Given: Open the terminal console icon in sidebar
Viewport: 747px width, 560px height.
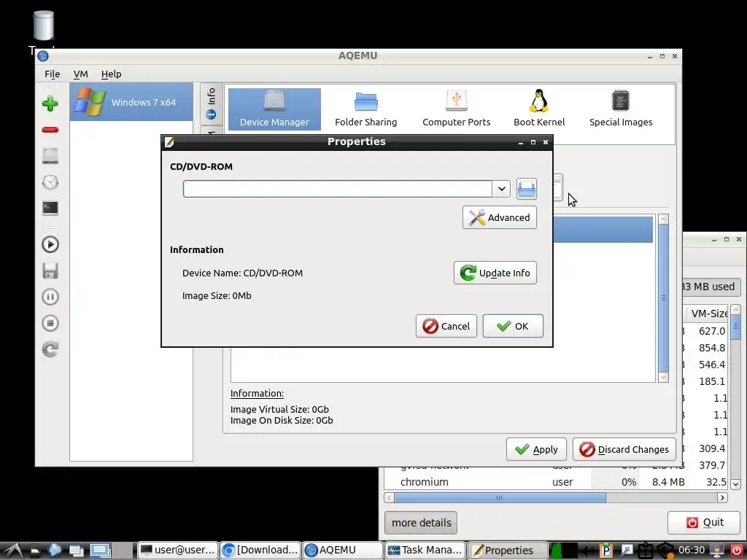Looking at the screenshot, I should pos(50,208).
